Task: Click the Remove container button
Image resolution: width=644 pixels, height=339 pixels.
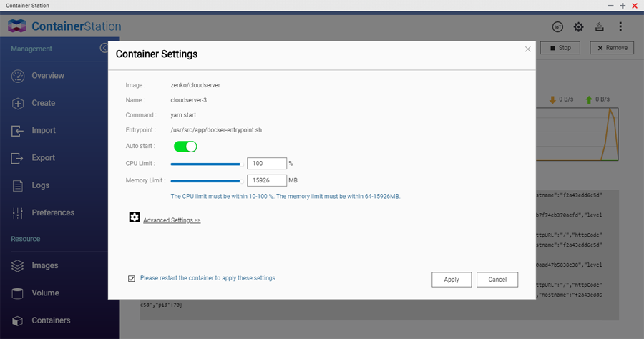Action: 612,48
